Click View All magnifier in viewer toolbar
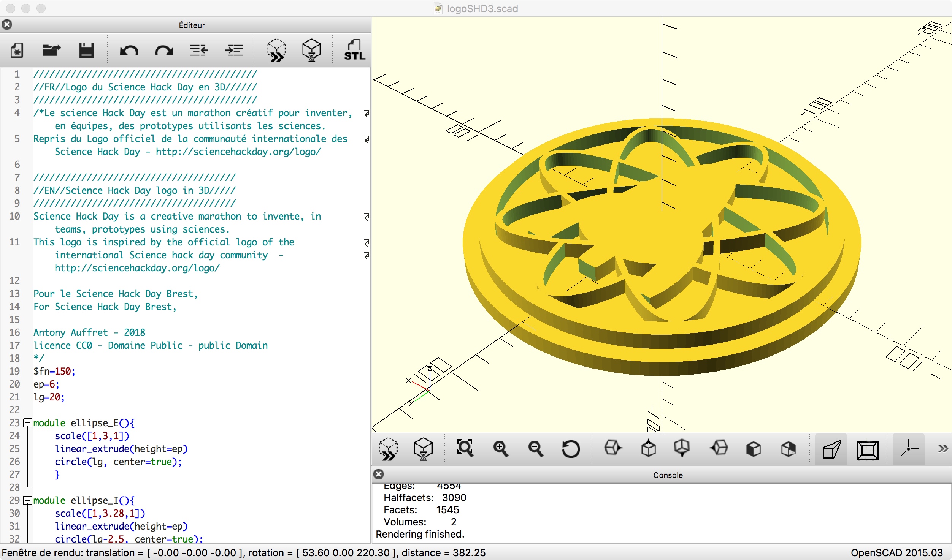This screenshot has height=560, width=952. click(465, 449)
